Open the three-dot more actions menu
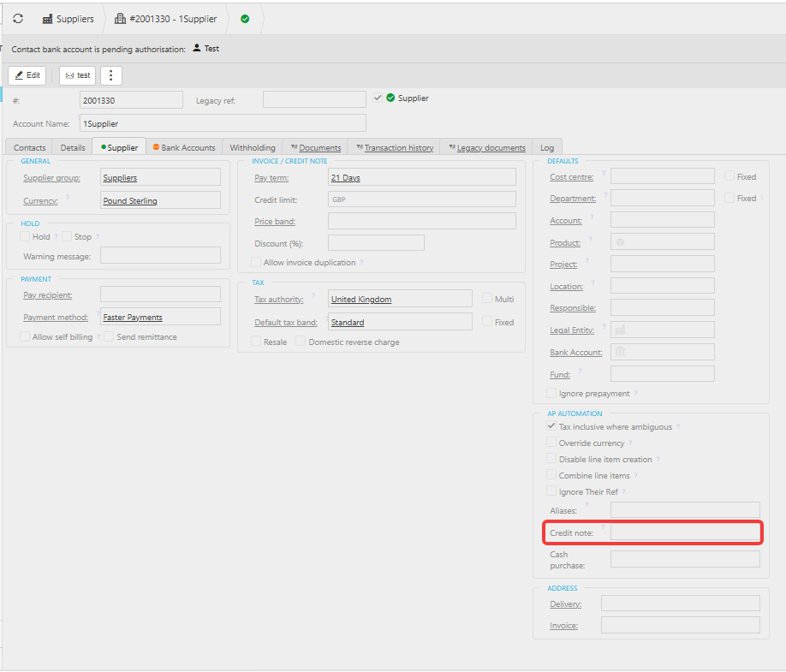The height and width of the screenshot is (672, 786). tap(110, 75)
